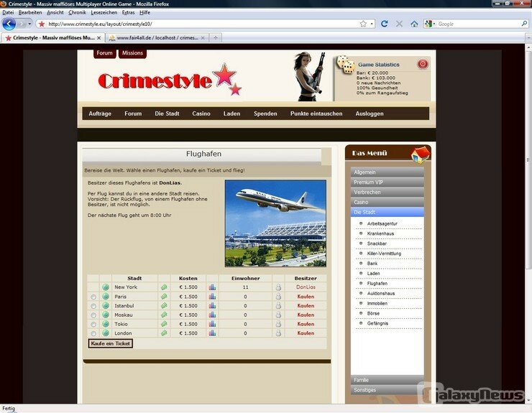Click the bar chart icon in Moskau row

(212, 315)
